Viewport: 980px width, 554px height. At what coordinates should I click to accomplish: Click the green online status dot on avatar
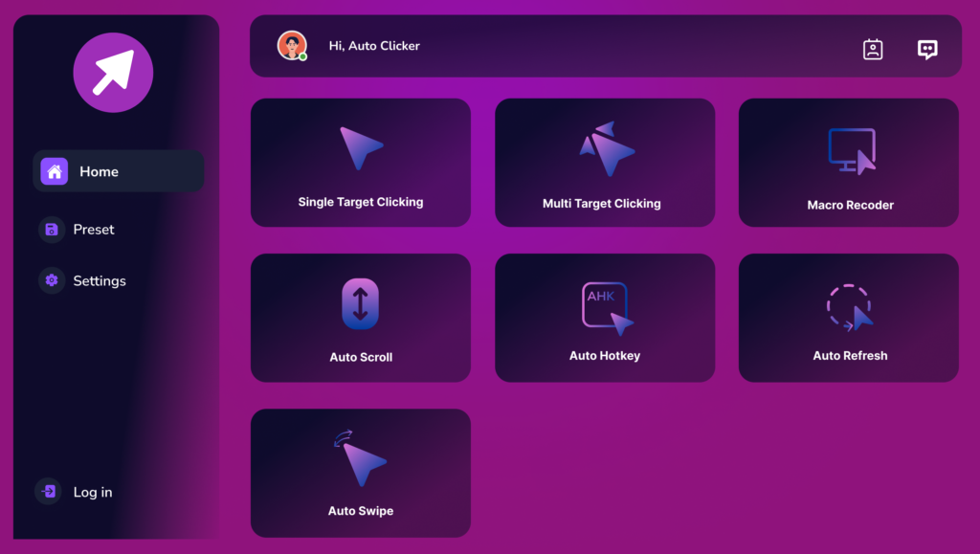pos(303,56)
